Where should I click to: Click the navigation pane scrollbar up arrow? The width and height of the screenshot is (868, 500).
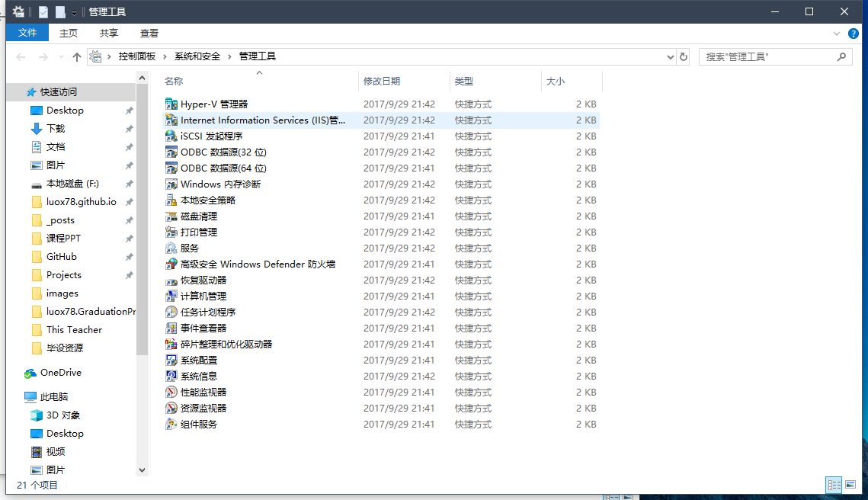click(143, 79)
